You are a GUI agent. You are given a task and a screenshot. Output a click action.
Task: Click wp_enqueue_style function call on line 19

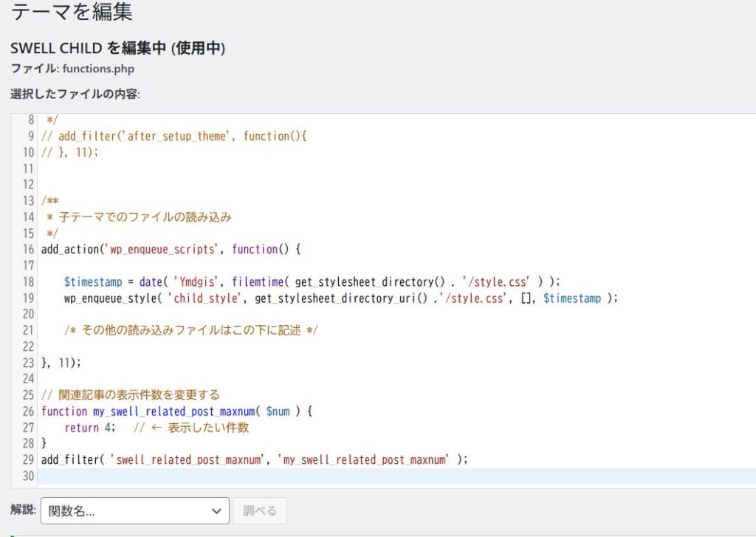(104, 298)
